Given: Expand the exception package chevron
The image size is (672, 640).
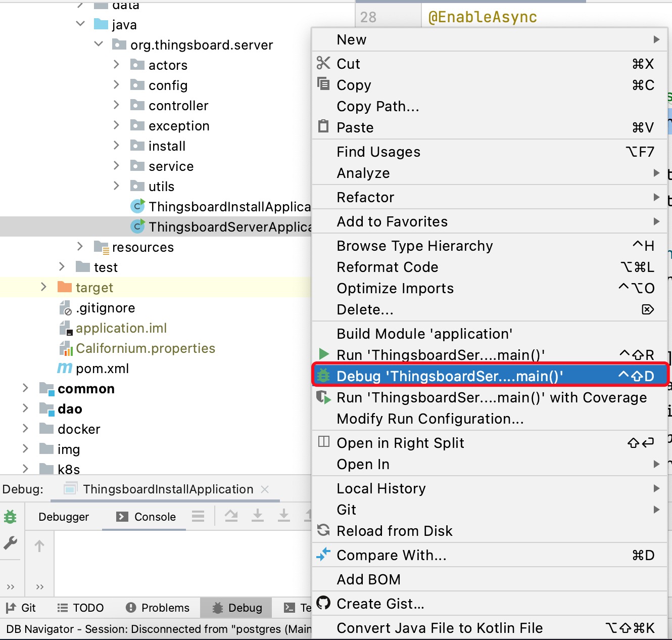Looking at the screenshot, I should click(x=117, y=125).
